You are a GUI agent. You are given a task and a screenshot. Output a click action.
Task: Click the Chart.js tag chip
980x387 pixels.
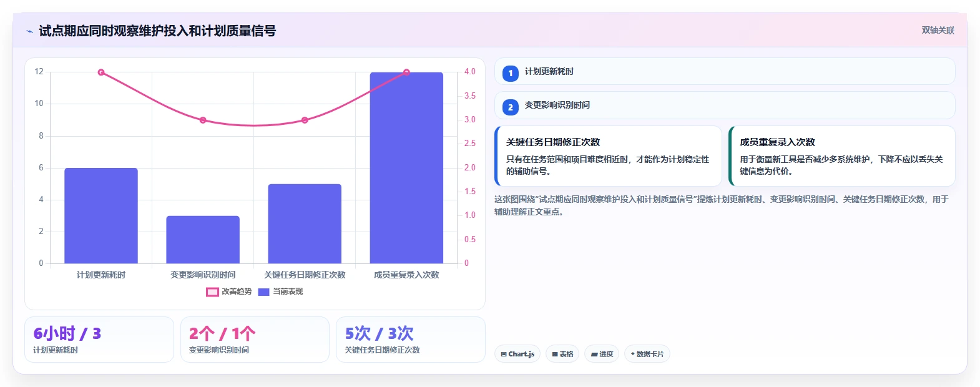point(517,354)
